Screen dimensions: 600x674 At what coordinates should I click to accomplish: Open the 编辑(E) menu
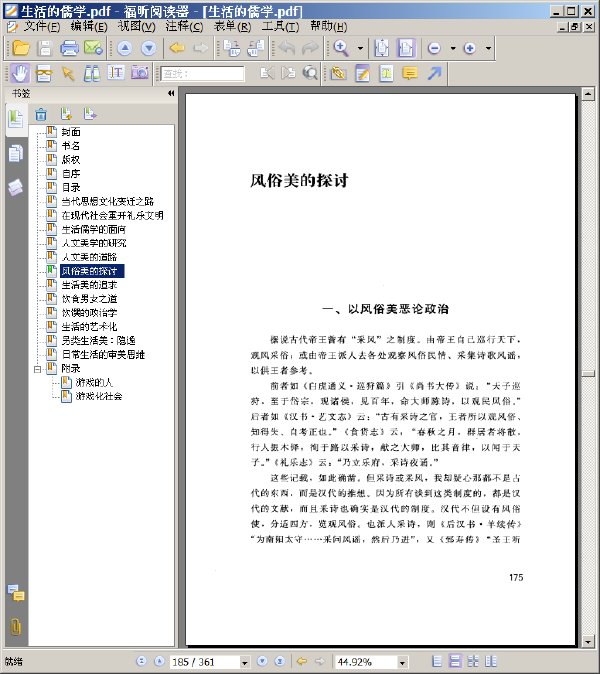pos(89,27)
